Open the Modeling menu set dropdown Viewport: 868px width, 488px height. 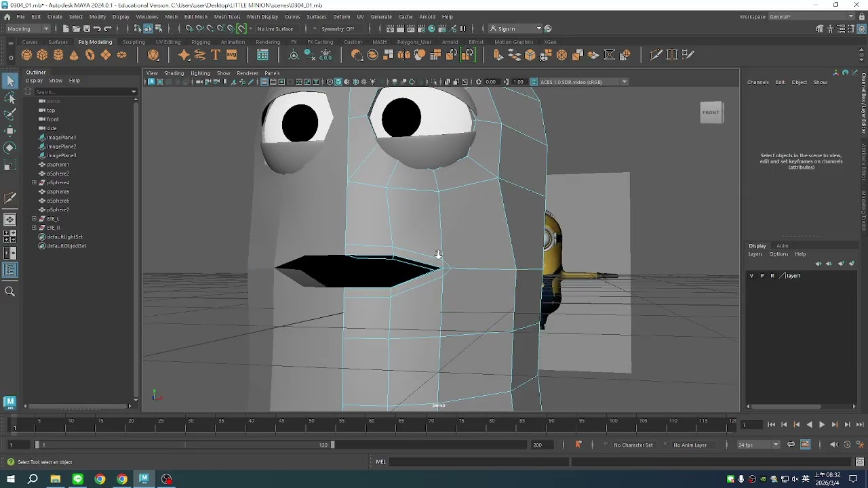coord(28,28)
